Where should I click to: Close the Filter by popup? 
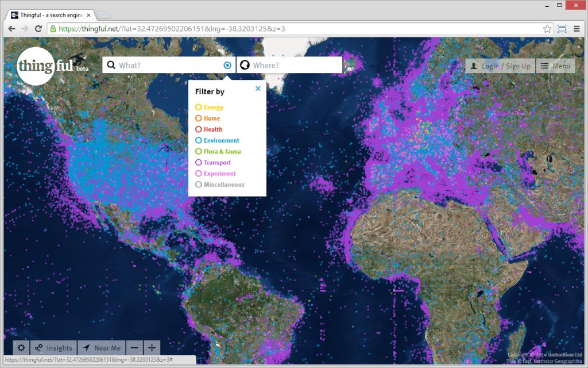click(258, 89)
